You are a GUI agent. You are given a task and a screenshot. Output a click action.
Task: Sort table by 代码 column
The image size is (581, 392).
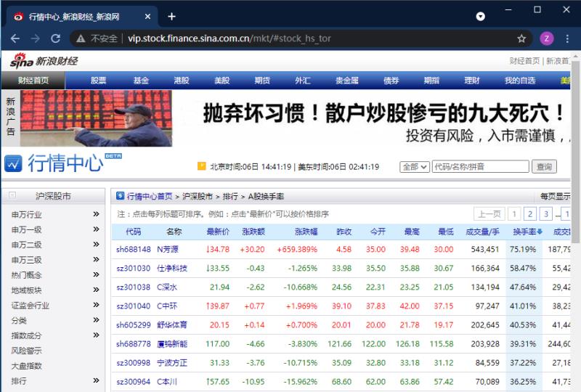[x=134, y=232]
